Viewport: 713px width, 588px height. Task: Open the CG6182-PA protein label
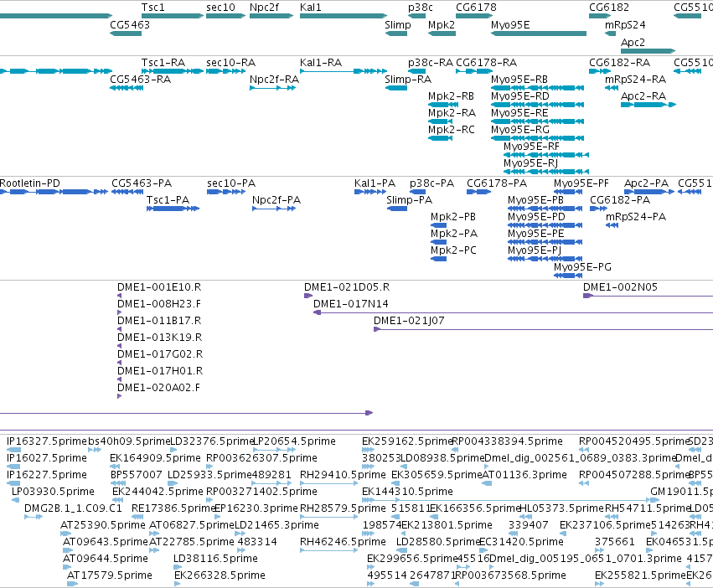click(620, 200)
